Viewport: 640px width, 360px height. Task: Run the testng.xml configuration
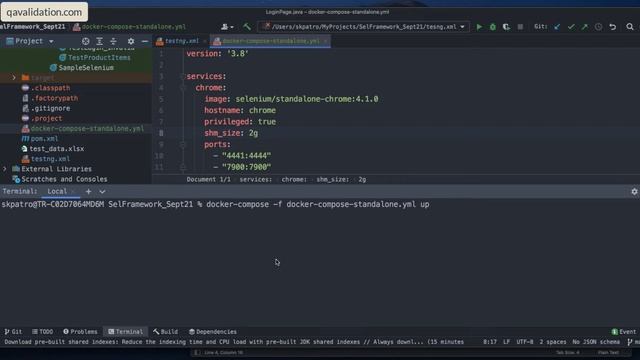coord(479,27)
